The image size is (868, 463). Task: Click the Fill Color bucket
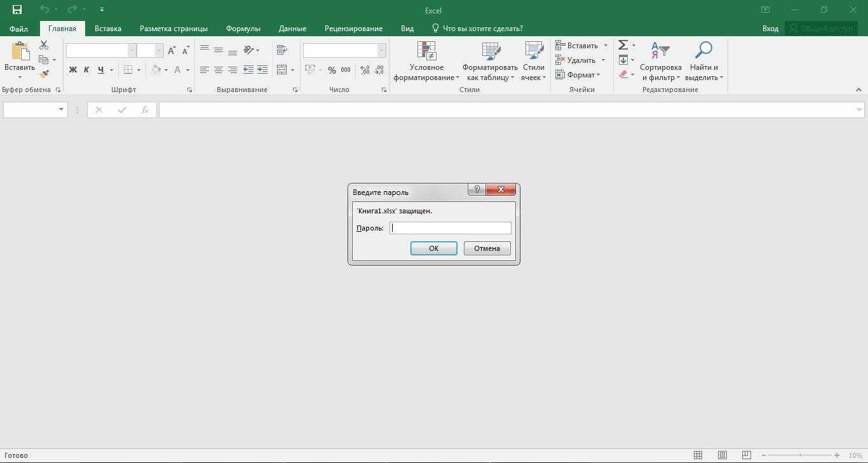click(156, 70)
